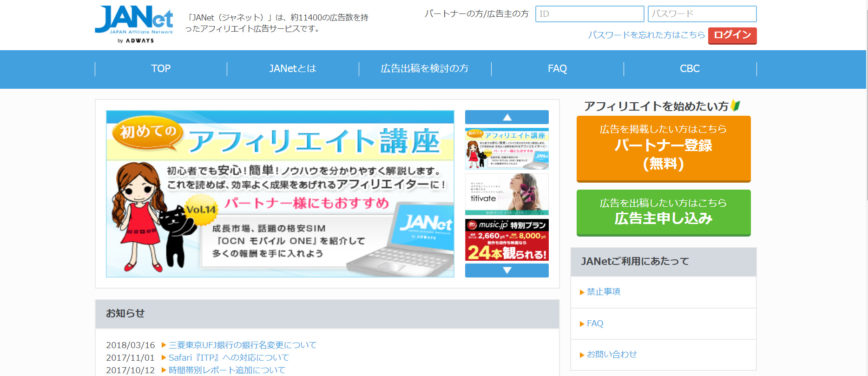
Task: Focus the パスワード input field
Action: click(702, 14)
